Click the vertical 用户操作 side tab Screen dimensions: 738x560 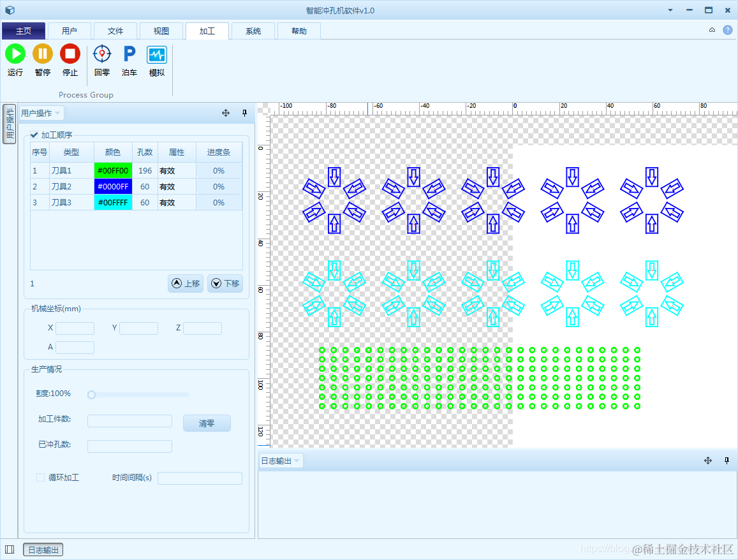pos(10,124)
